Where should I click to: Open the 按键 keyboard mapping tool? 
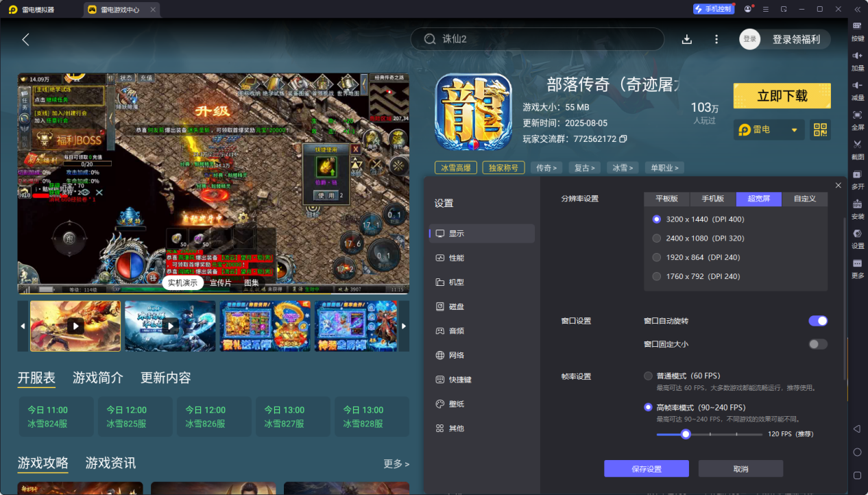[x=857, y=31]
